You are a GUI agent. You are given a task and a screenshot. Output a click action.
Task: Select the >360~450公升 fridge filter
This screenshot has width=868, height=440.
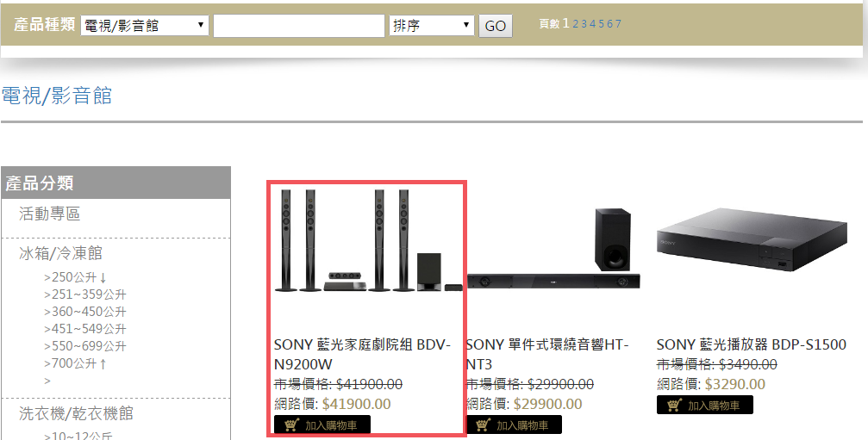tap(85, 312)
